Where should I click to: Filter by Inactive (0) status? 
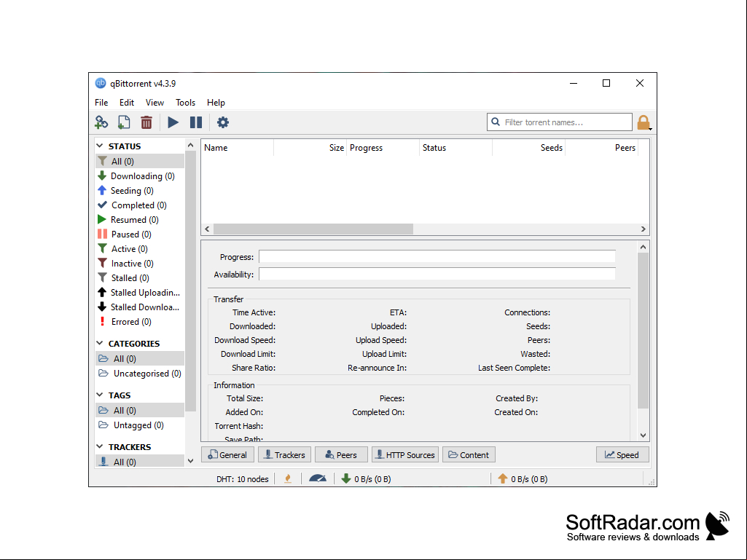tap(140, 264)
